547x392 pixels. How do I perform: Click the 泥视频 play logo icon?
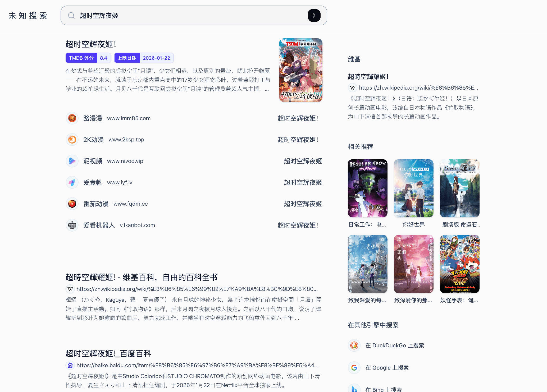[x=72, y=161]
